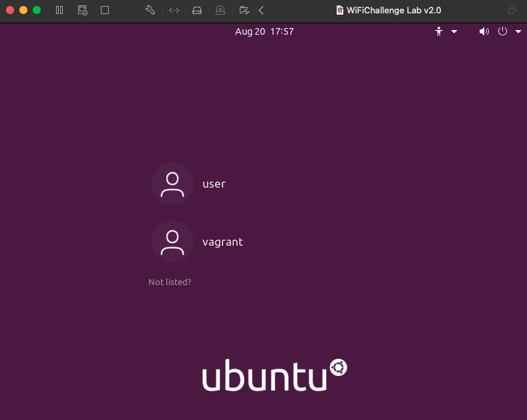Click the camera device icon in toolbar
The height and width of the screenshot is (420, 527).
point(220,11)
